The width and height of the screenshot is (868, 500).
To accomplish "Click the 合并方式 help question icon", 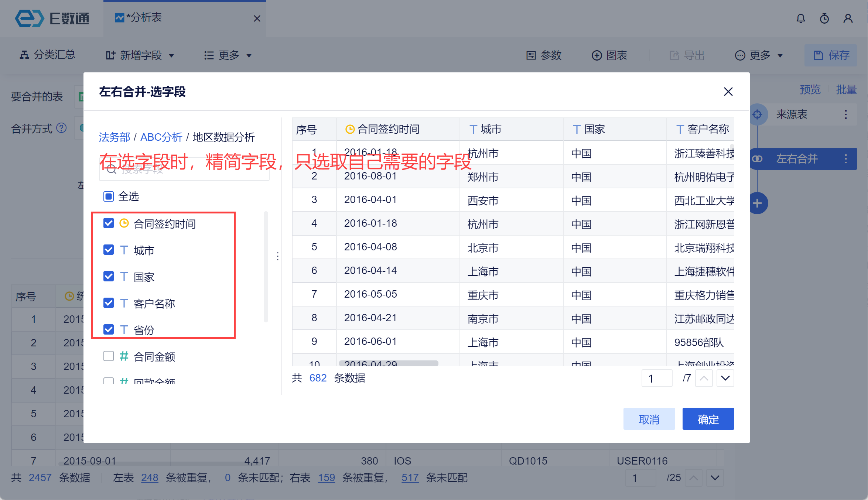I will pos(61,128).
